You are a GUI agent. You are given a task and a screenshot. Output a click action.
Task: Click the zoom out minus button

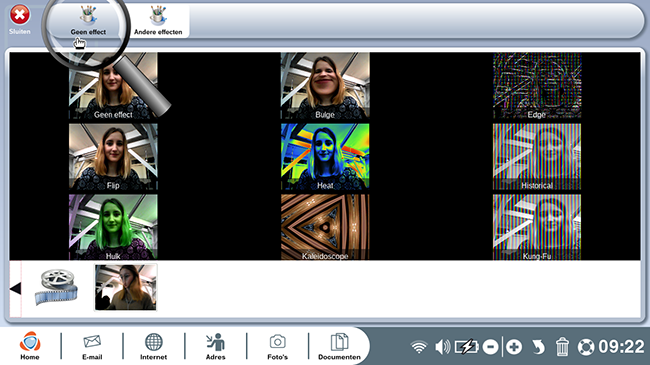click(490, 347)
